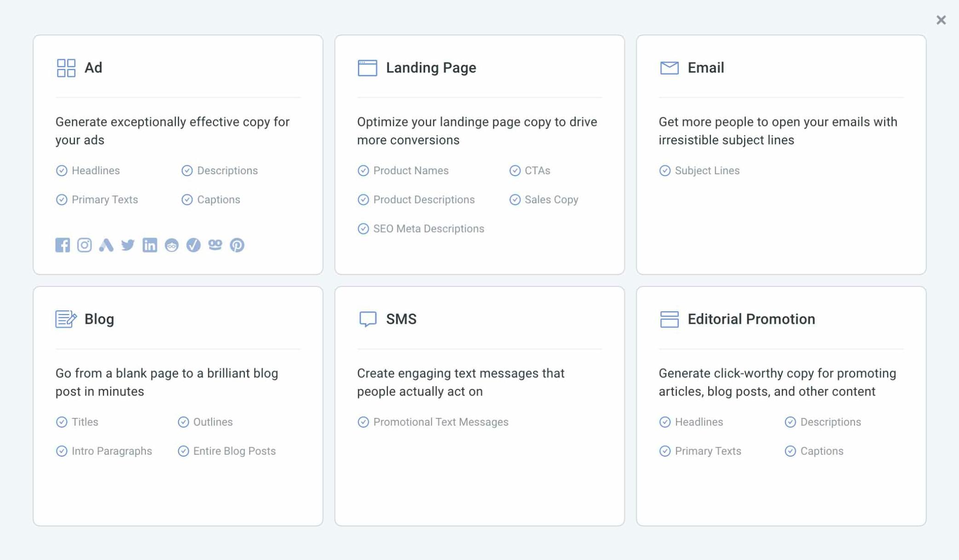Click the Outbrain face-with-glasses icon
The width and height of the screenshot is (959, 560).
click(172, 245)
